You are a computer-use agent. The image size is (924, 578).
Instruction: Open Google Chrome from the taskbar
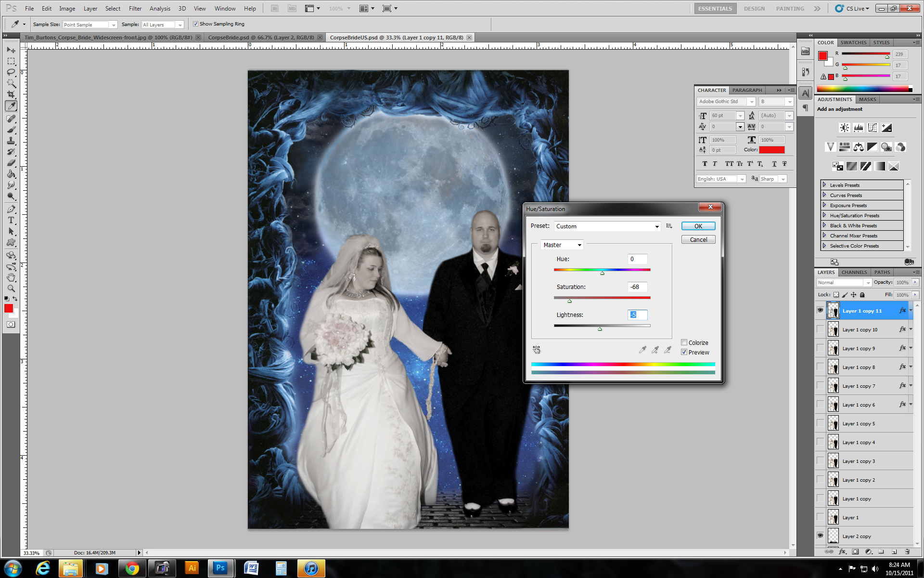(x=132, y=568)
